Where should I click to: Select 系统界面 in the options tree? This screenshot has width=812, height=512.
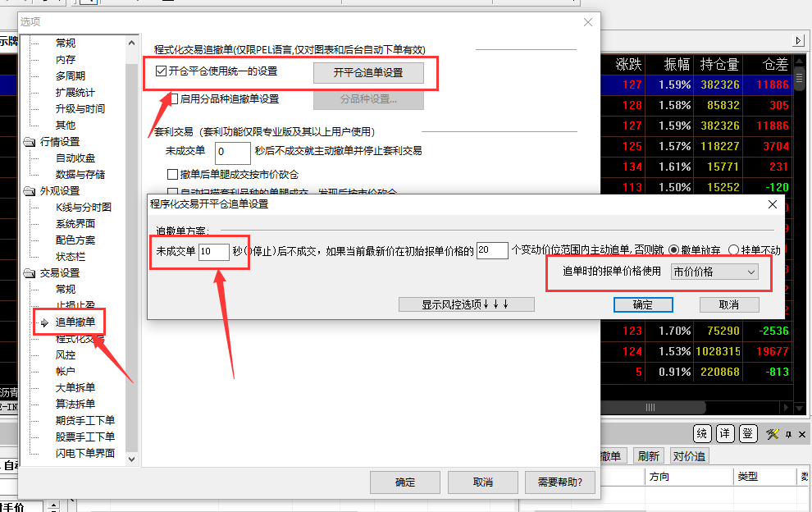click(x=75, y=224)
